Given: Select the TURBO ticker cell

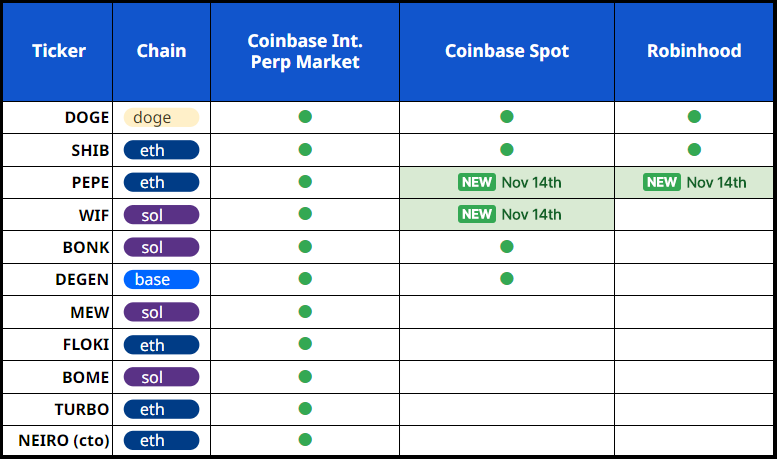Looking at the screenshot, I should pyautogui.click(x=82, y=408).
